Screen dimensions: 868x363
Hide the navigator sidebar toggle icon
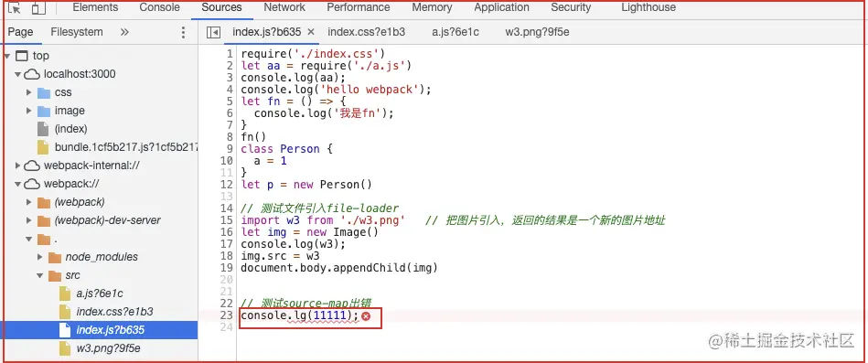point(213,32)
